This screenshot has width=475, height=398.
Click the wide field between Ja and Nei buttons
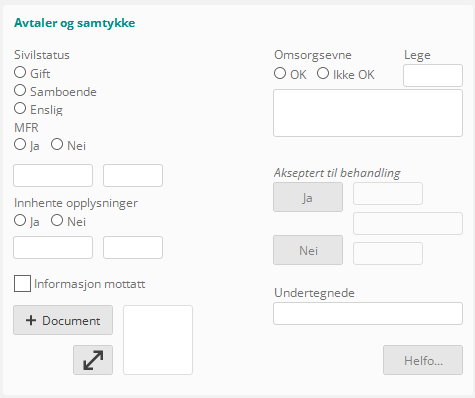[408, 224]
